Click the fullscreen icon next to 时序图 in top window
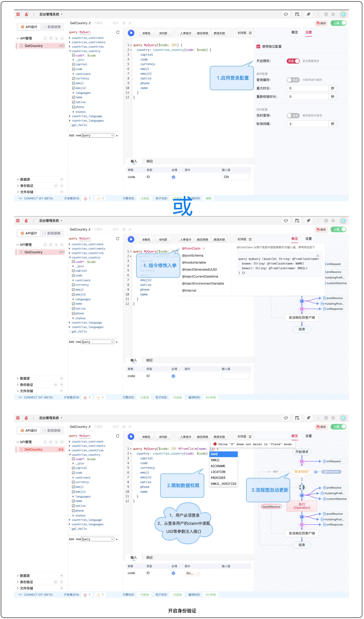The image size is (364, 619). (250, 33)
